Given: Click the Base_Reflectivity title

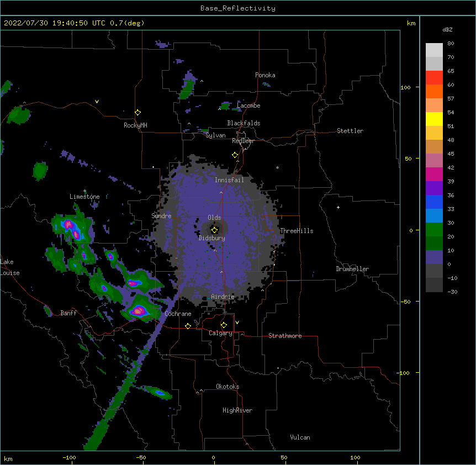Looking at the screenshot, I should click(238, 8).
